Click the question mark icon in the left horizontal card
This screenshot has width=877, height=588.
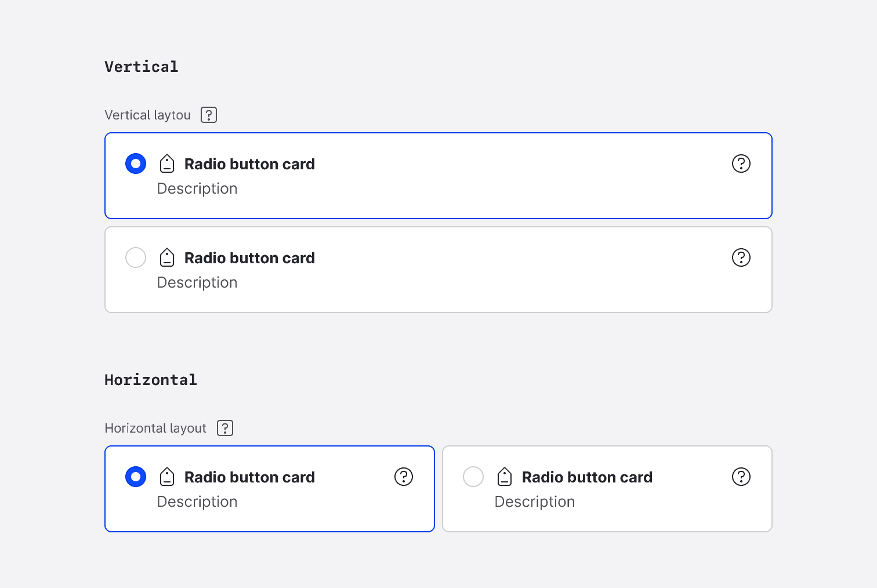point(404,477)
